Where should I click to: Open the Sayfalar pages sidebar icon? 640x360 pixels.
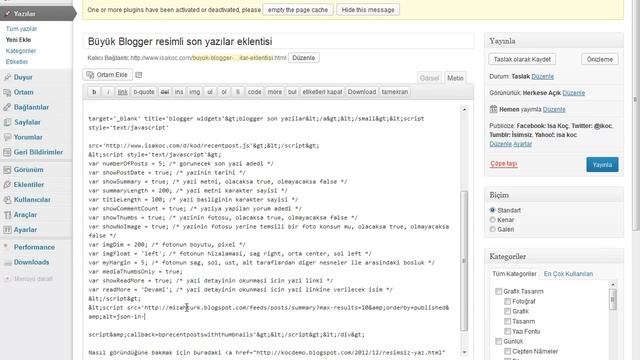pos(7,122)
